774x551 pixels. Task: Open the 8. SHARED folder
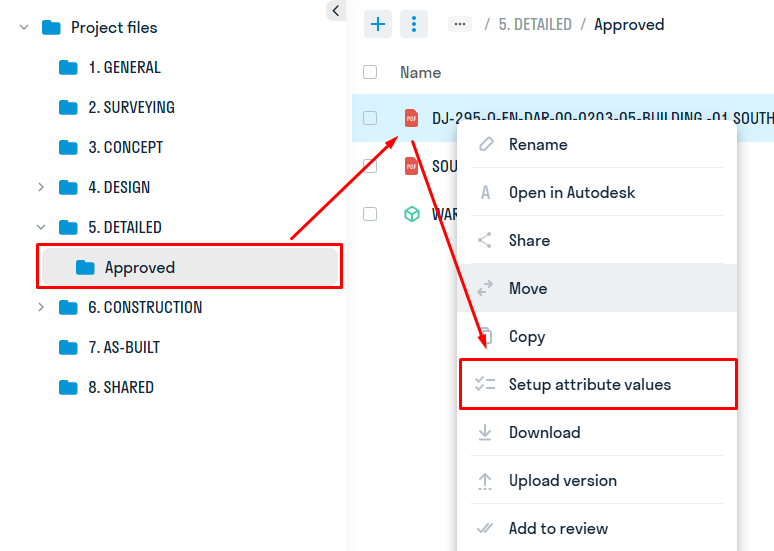pos(121,387)
